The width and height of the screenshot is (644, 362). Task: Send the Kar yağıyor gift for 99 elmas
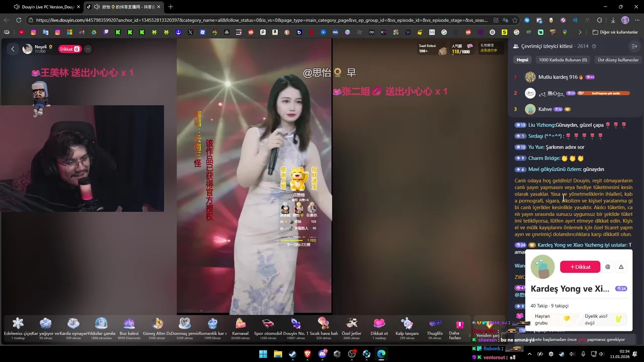[46, 328]
